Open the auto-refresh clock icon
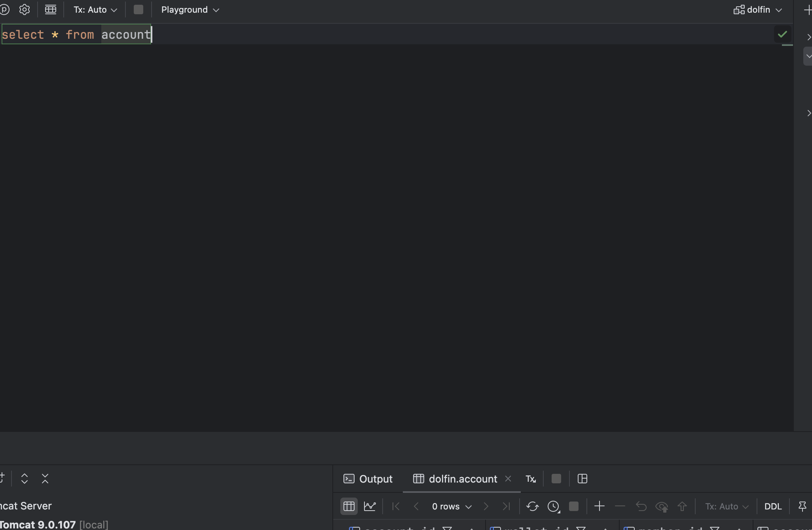The image size is (812, 530). pos(554,506)
